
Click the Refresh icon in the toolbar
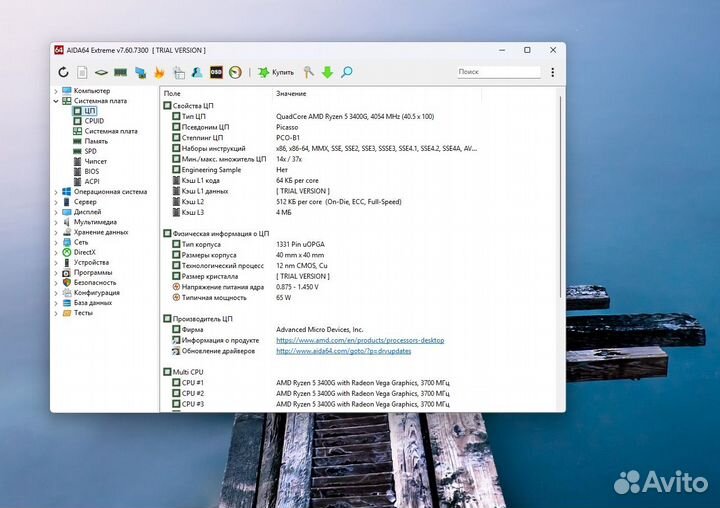[x=63, y=72]
